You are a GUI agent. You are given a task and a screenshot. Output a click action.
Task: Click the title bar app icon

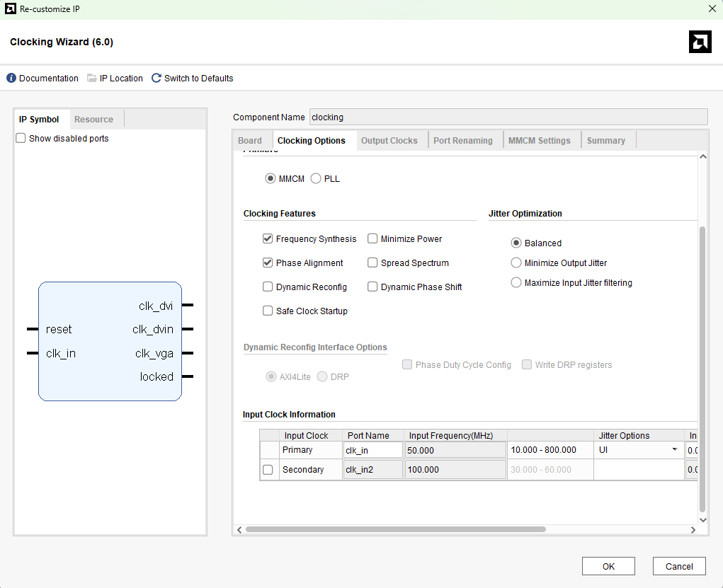click(10, 9)
